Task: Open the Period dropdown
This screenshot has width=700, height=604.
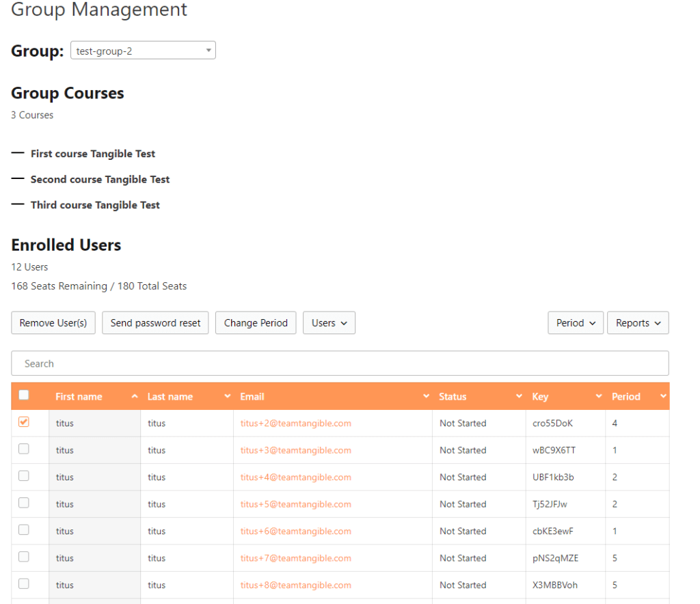Action: [575, 322]
